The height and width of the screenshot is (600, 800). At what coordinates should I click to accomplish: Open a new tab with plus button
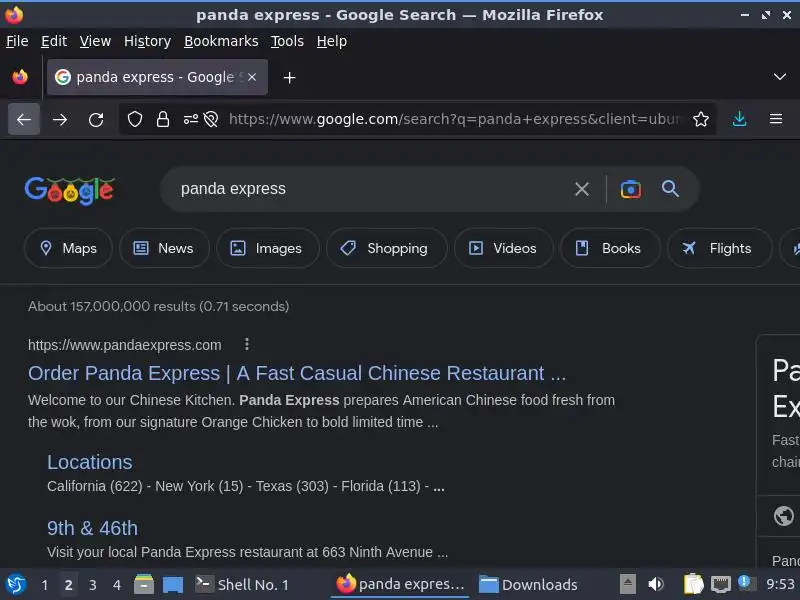[x=289, y=78]
